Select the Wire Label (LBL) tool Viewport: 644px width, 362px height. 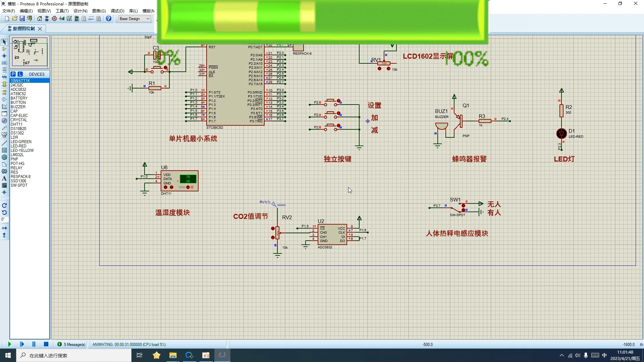(x=4, y=63)
